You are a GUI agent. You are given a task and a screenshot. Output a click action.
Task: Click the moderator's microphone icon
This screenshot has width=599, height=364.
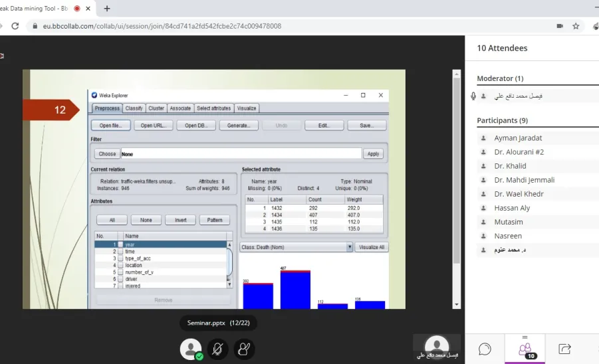click(x=473, y=96)
